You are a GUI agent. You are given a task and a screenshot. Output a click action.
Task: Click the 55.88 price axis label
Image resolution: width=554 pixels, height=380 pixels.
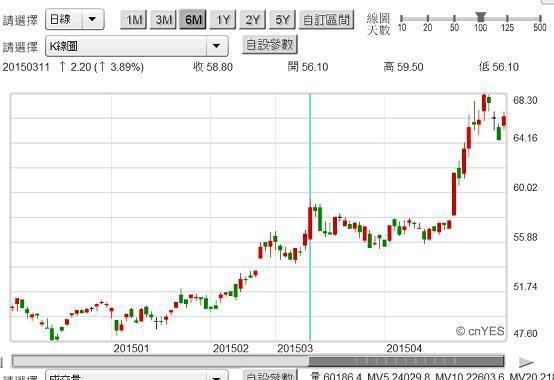point(525,237)
